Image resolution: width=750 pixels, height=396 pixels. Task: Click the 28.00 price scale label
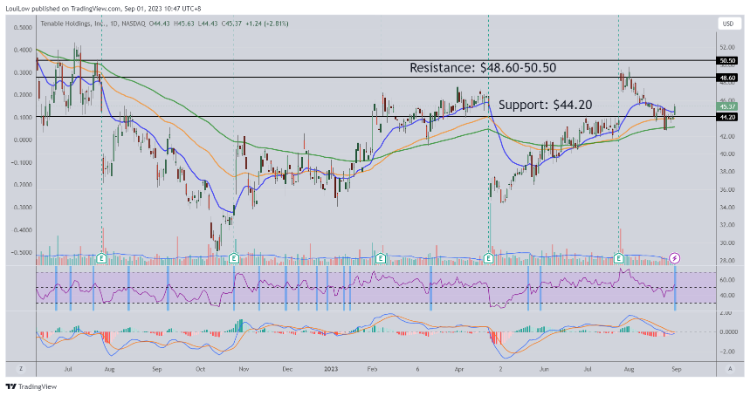728,261
